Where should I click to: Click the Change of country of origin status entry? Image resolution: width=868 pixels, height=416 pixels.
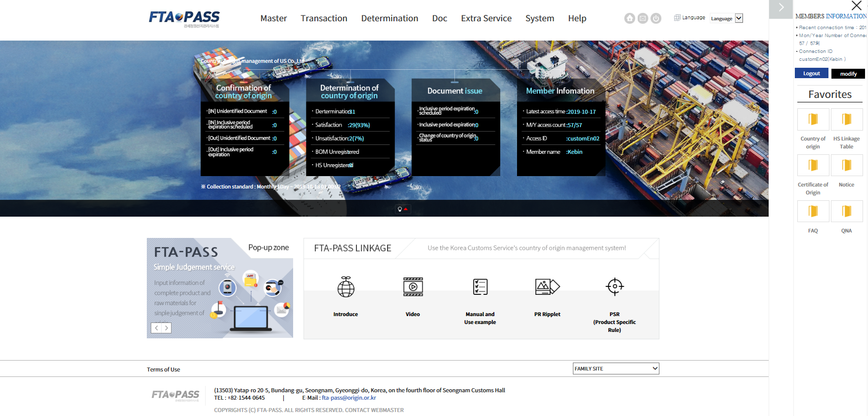(x=449, y=138)
